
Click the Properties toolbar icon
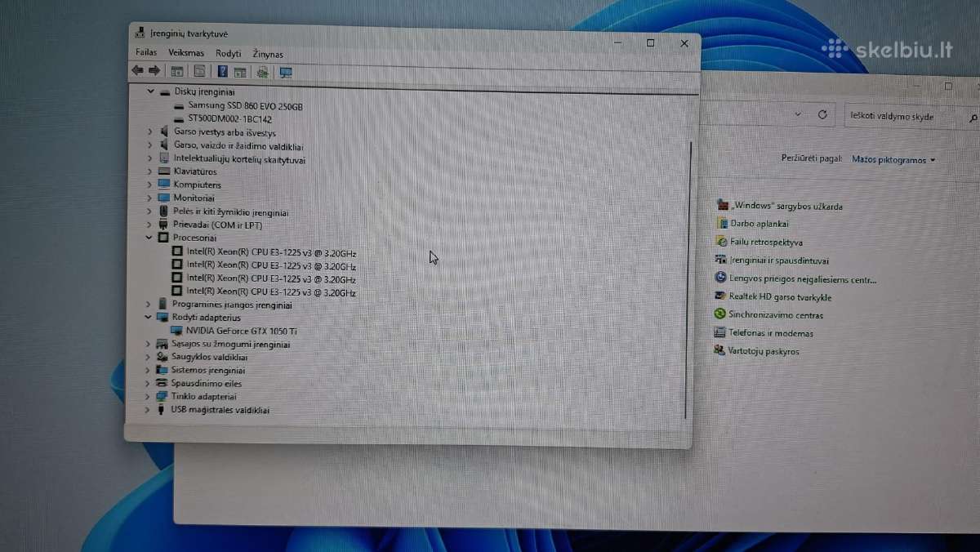199,72
